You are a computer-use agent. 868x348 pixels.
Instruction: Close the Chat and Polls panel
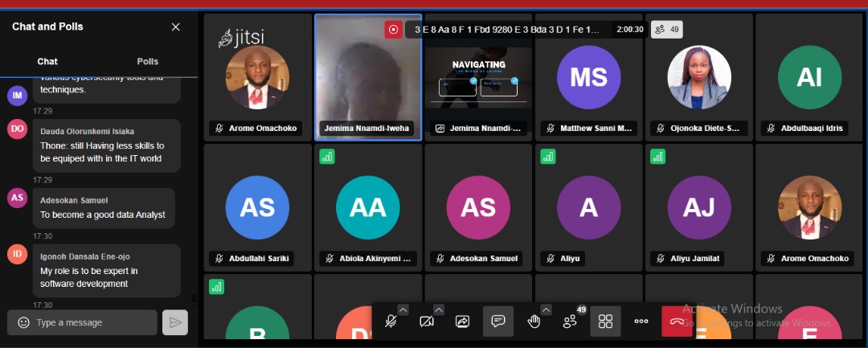click(x=175, y=27)
